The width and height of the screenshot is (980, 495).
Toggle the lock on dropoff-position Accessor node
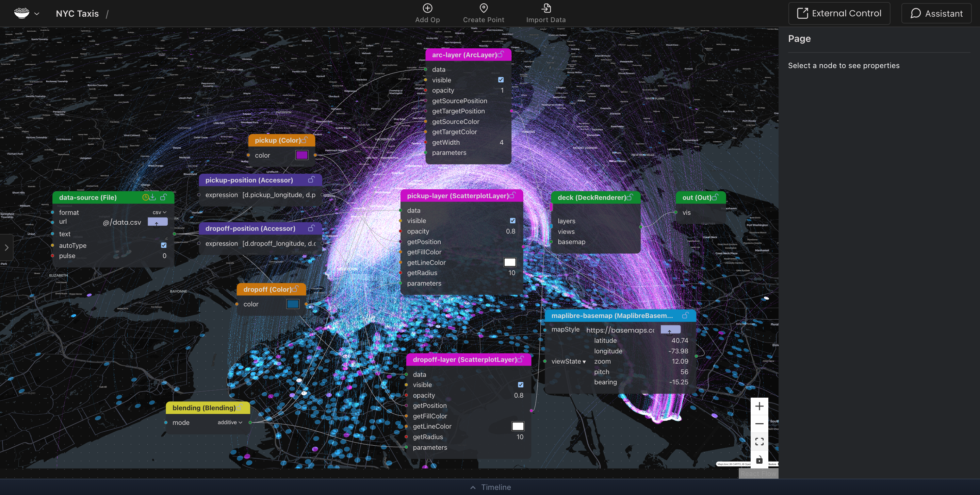coord(311,228)
